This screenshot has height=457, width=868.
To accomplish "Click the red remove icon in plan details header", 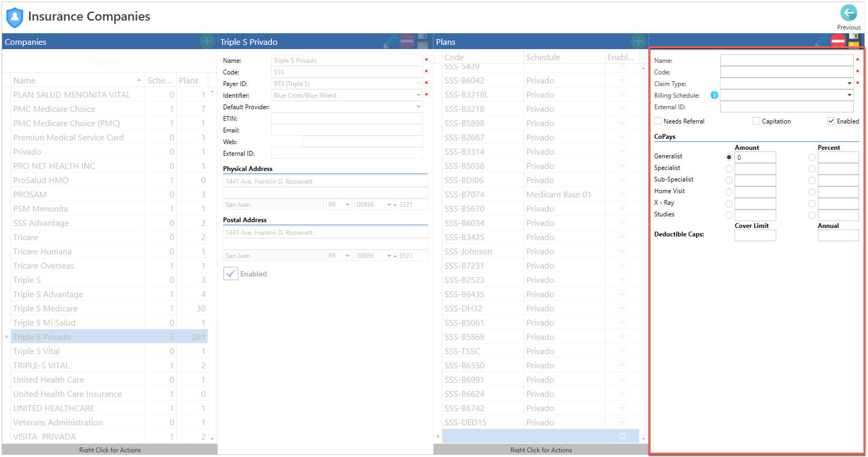I will (x=838, y=41).
